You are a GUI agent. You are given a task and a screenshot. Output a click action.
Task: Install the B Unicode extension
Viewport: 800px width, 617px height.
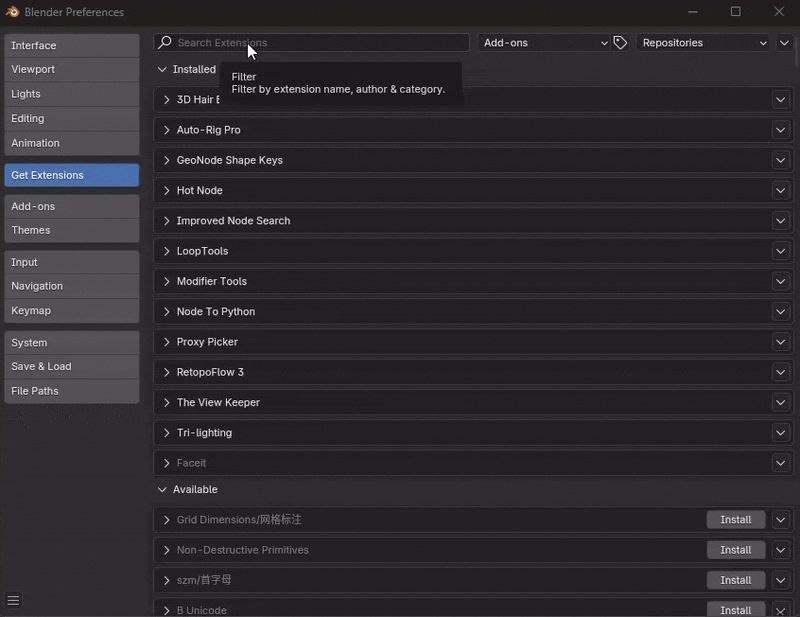coord(736,609)
